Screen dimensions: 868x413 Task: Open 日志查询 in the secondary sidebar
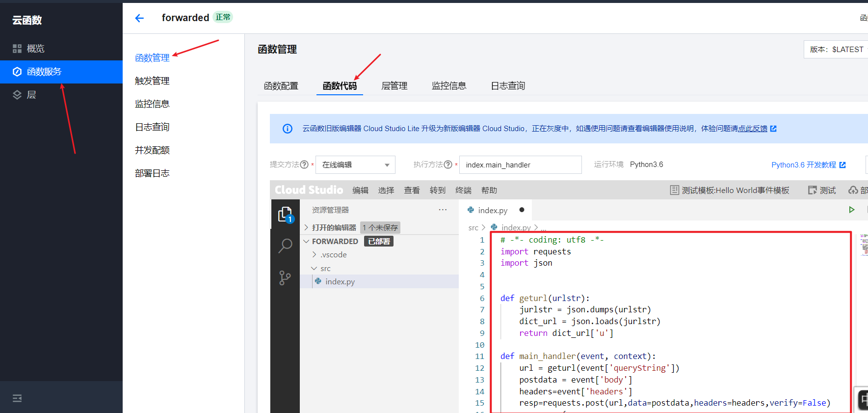pos(152,127)
